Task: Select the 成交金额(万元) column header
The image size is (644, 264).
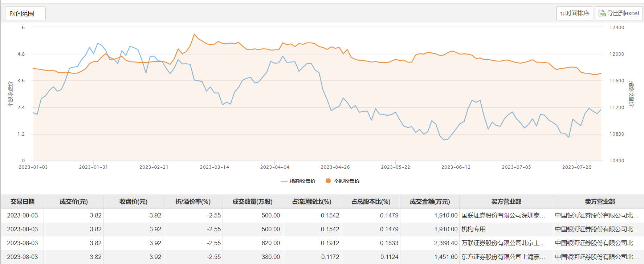Action: [430, 201]
